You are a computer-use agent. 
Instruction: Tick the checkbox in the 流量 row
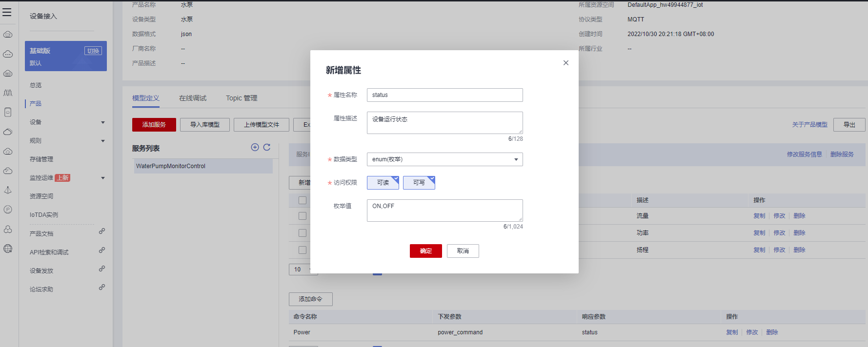303,216
